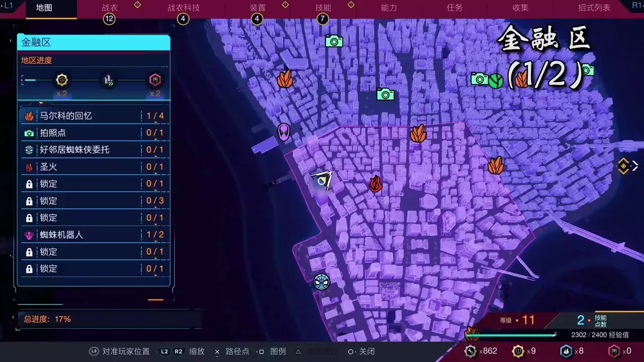Expand the right-pointing chevron at the map edge
Screen dimensions: 644x362
[636, 165]
